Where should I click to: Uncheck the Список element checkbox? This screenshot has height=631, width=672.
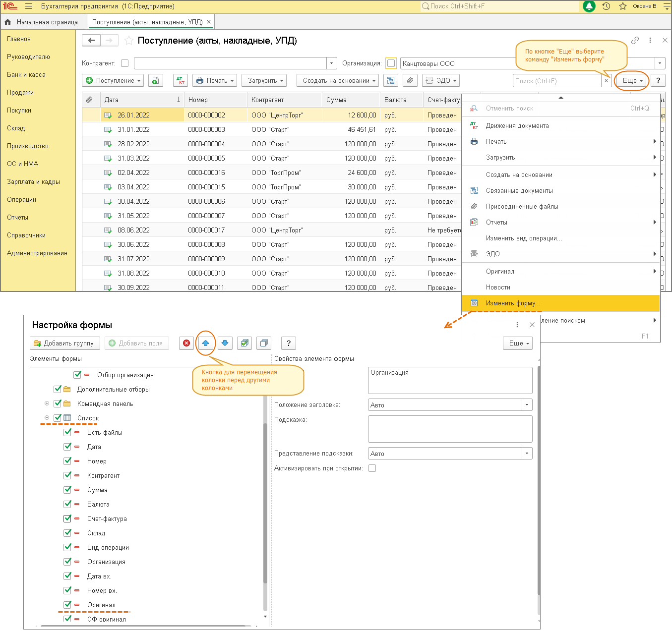point(58,417)
